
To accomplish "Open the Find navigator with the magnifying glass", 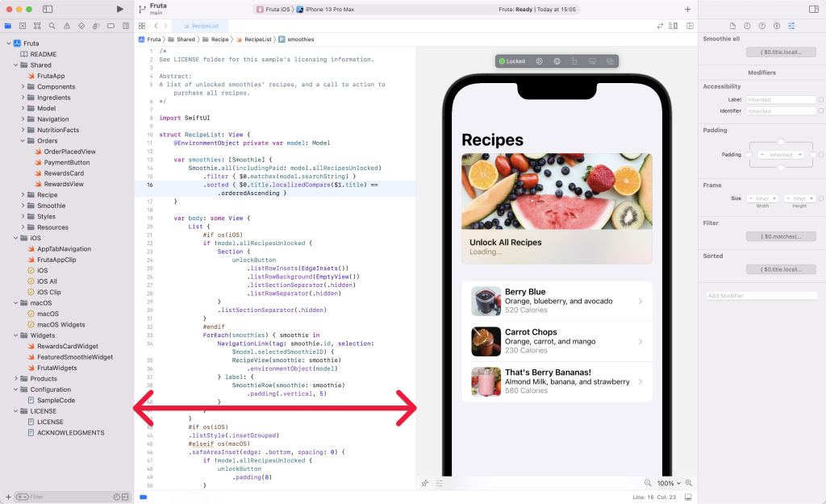I will (x=52, y=26).
